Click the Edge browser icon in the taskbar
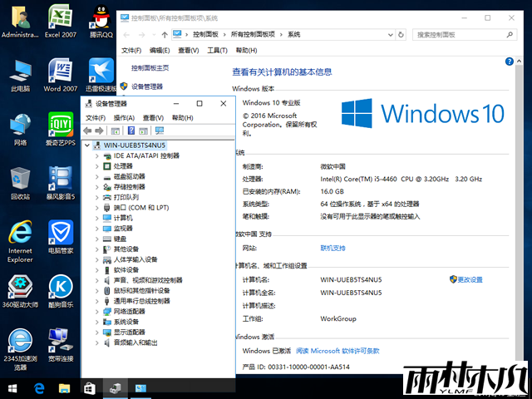532x399 pixels. point(38,388)
